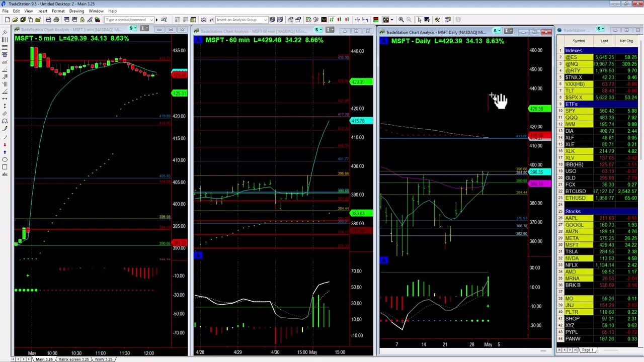Image resolution: width=644 pixels, height=362 pixels.
Task: Toggle the S status button on the 60-min chart
Action: [x=317, y=31]
